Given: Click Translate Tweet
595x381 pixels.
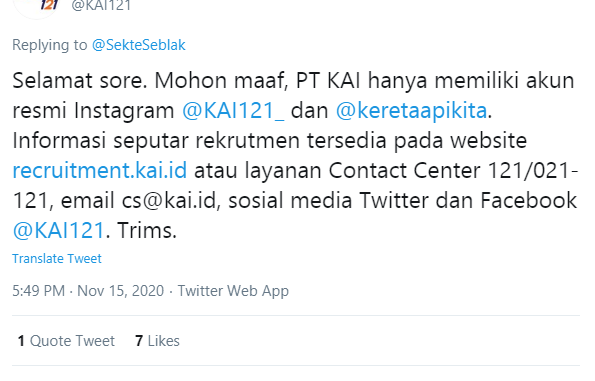Looking at the screenshot, I should point(57,259).
